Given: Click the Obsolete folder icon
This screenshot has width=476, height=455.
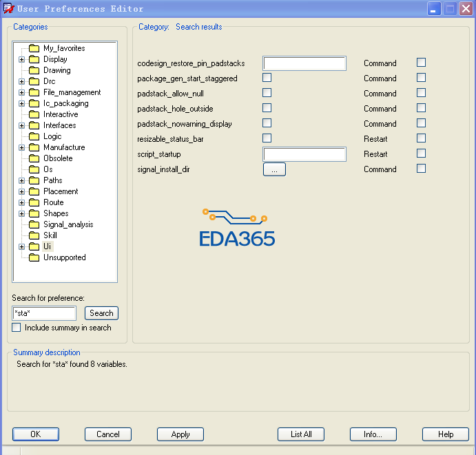Looking at the screenshot, I should pyautogui.click(x=34, y=158).
